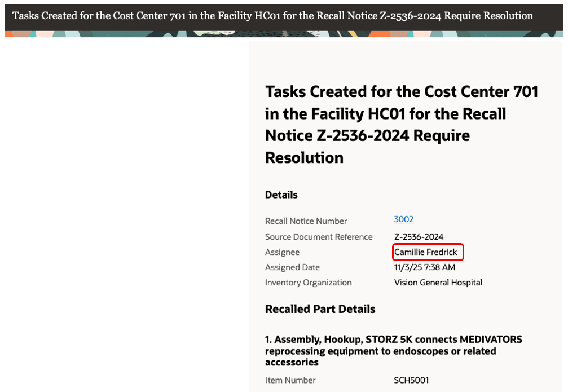
Task: Select the Recall Notice Number label
Action: (306, 221)
